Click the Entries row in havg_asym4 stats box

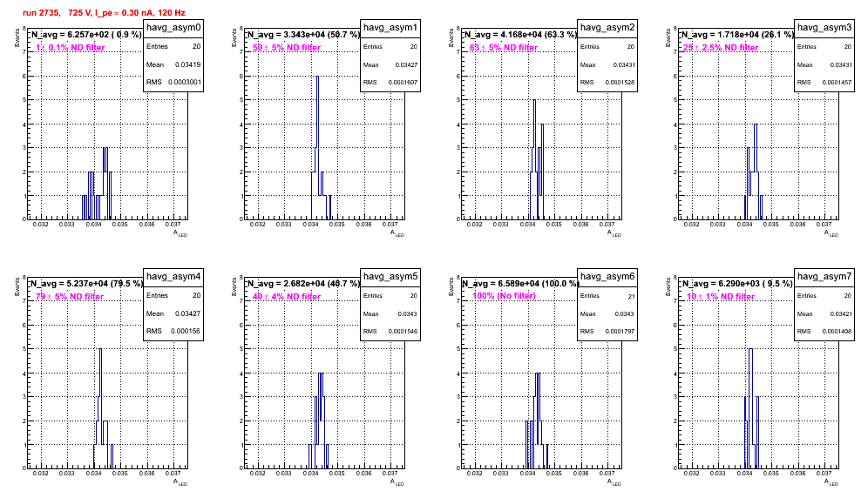(173, 295)
